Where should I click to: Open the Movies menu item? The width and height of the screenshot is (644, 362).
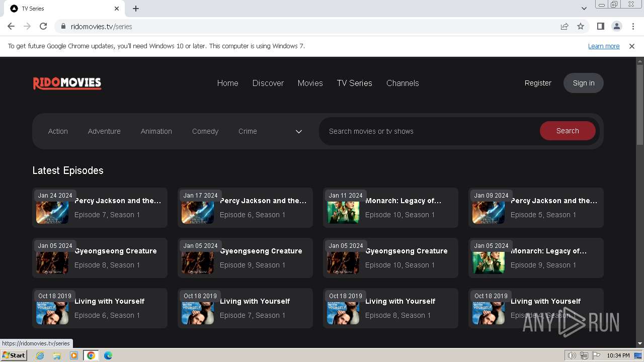tap(310, 83)
